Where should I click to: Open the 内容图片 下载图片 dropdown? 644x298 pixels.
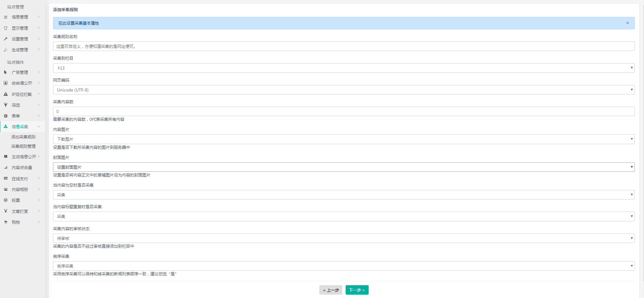coord(344,139)
